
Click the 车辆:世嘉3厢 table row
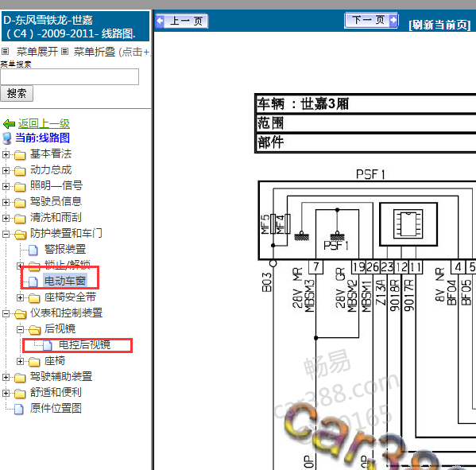366,104
